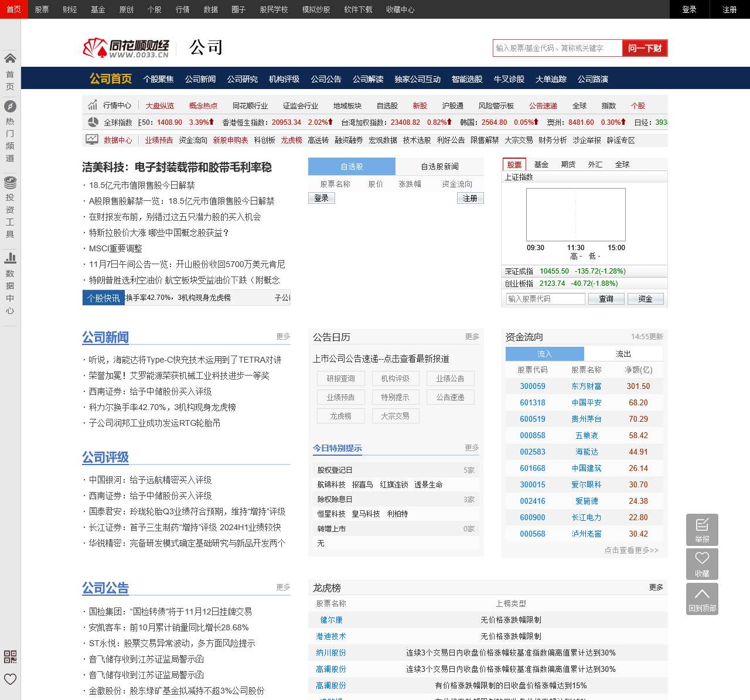
Task: Click 个股快讯 blue label
Action: 103,298
